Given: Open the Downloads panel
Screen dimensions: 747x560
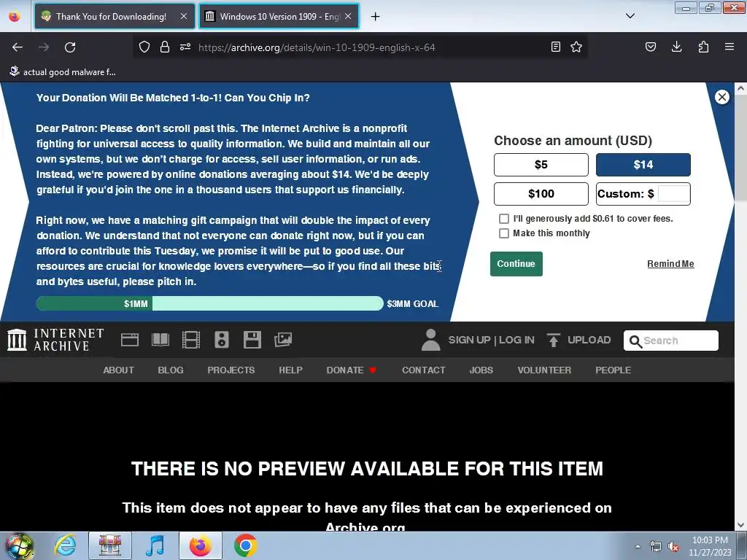Looking at the screenshot, I should [x=676, y=47].
